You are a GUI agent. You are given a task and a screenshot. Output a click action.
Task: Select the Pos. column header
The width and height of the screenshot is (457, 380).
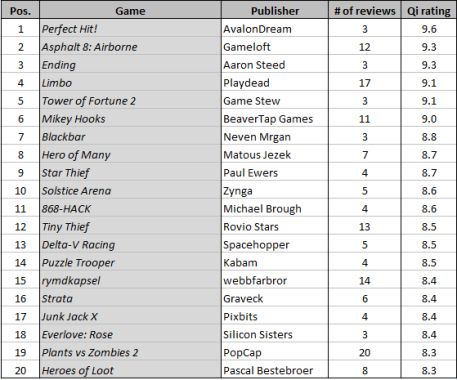[x=20, y=11]
